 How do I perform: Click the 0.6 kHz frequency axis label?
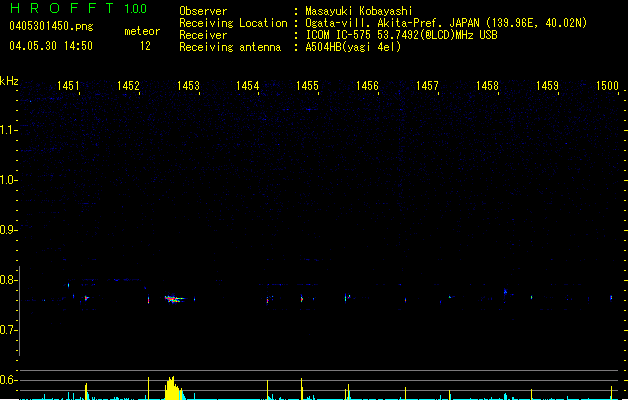8,380
